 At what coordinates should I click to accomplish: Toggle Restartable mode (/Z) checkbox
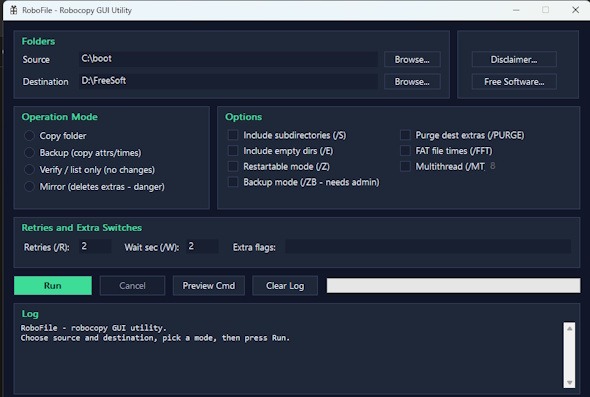(233, 166)
